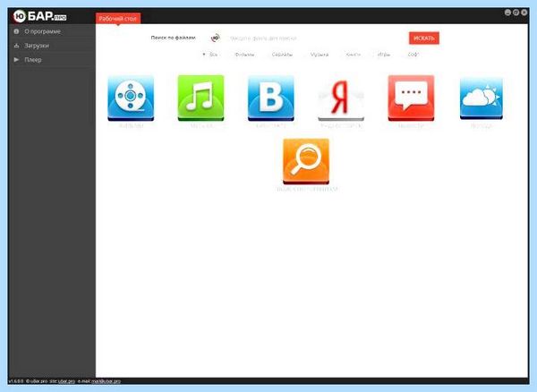Open the orange magnifier search tile

pos(306,161)
